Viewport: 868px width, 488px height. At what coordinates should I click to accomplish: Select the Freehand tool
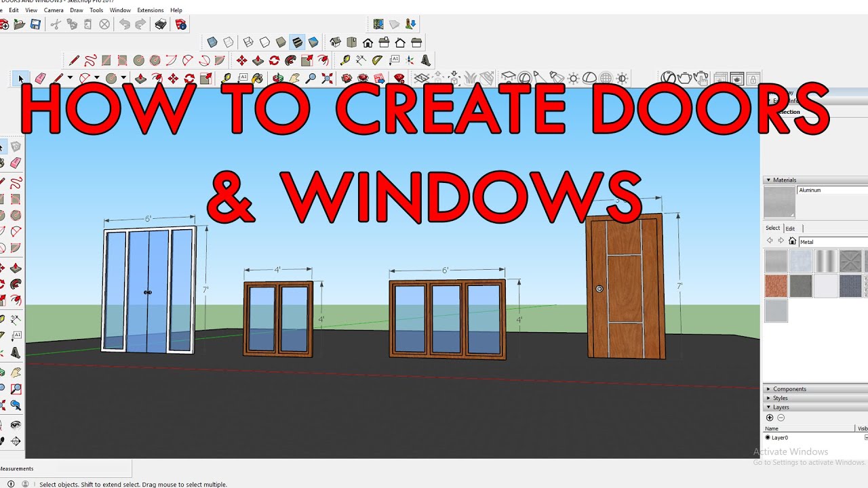click(x=90, y=60)
